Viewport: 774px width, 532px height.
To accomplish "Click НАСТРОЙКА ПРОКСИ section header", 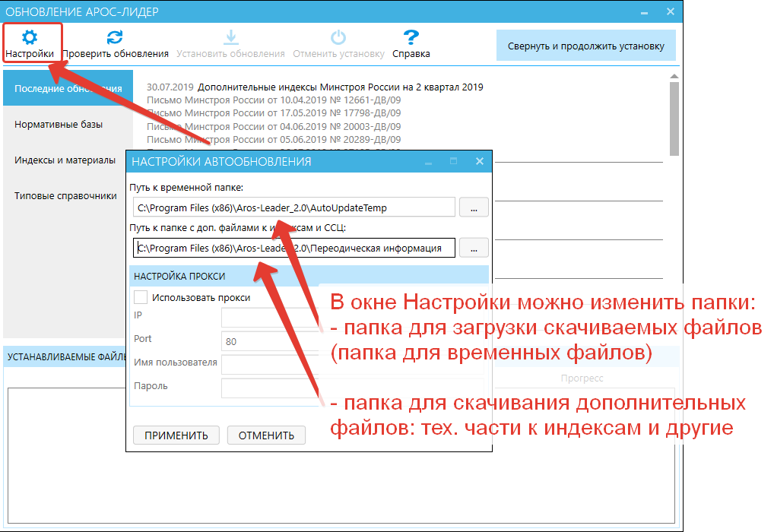I will point(309,276).
